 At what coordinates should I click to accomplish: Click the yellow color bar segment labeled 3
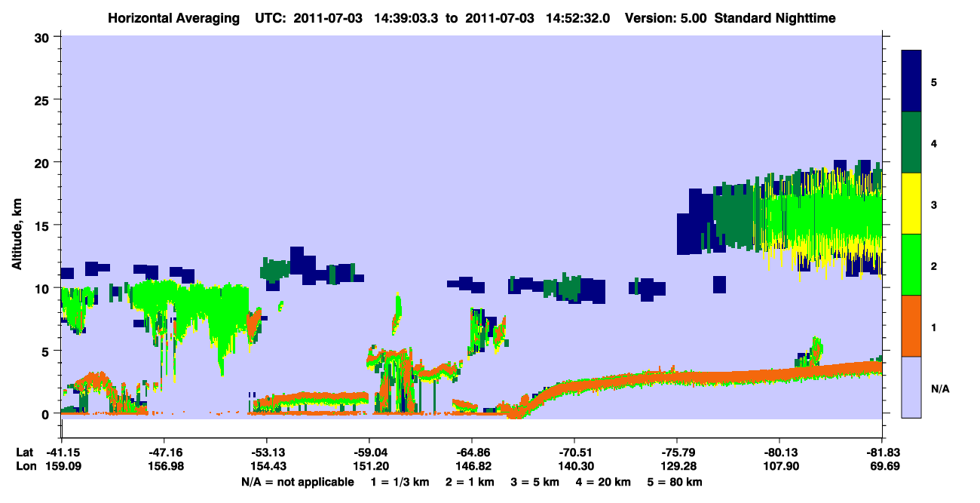click(911, 204)
